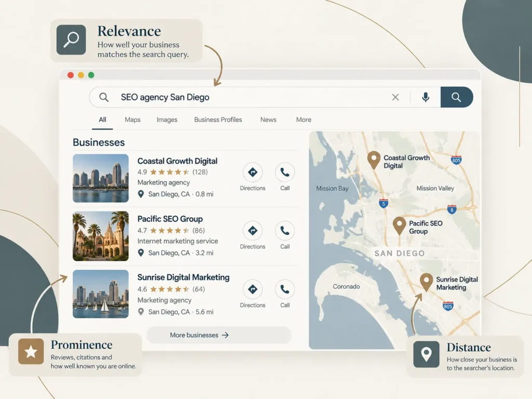Call Pacific SEO Group
The height and width of the screenshot is (399, 532).
point(285,231)
